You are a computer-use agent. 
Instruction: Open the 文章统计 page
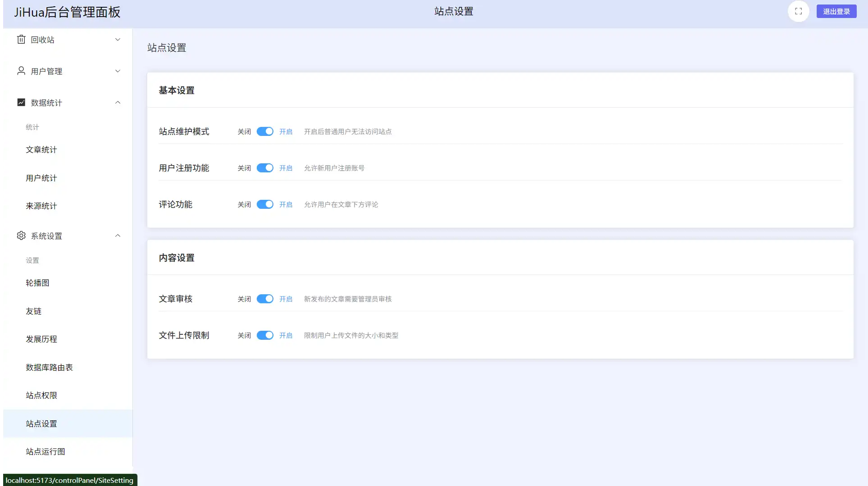point(41,150)
